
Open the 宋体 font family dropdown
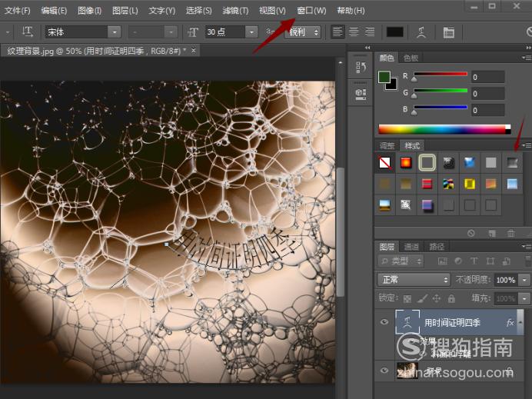pyautogui.click(x=115, y=32)
